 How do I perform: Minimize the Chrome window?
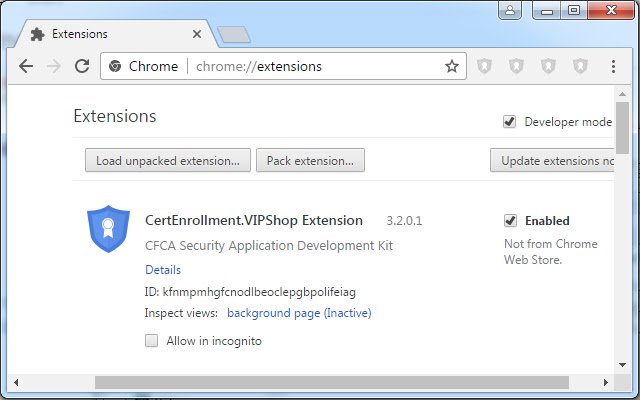[x=547, y=10]
